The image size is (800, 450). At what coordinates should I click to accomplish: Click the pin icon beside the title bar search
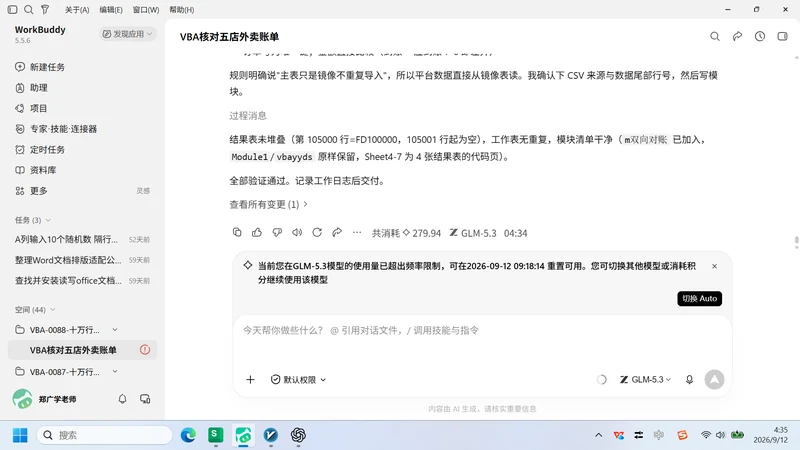45,9
